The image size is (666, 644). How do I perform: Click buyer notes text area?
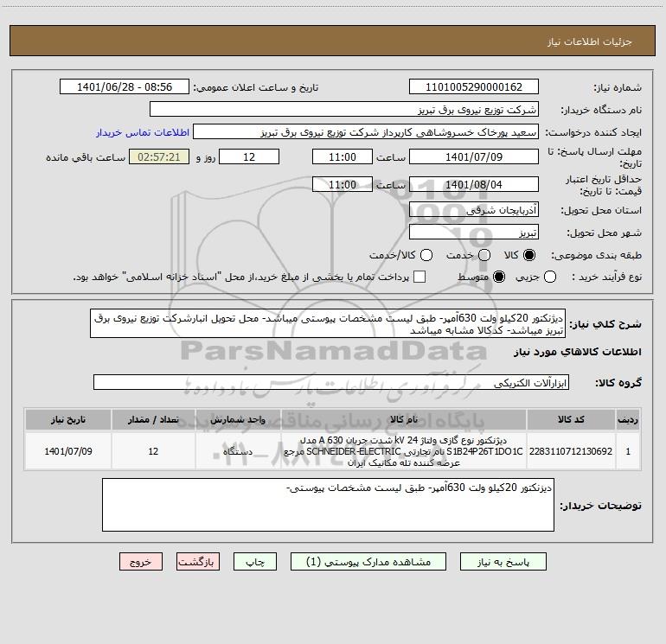328,505
